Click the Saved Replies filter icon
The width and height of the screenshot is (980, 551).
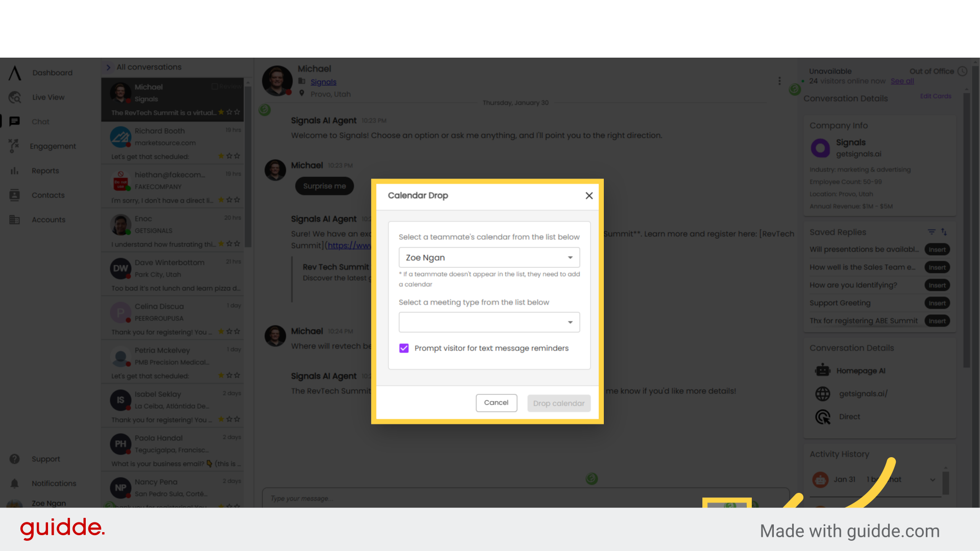click(932, 232)
